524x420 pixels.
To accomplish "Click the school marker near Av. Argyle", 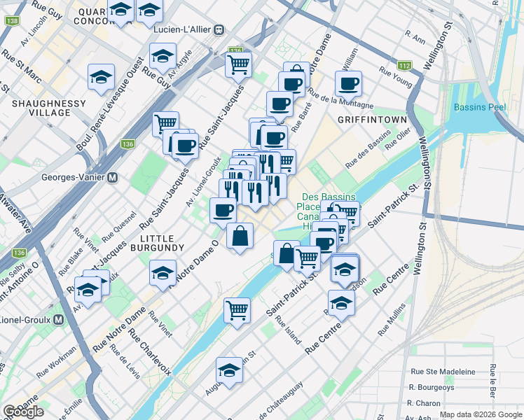I will click(x=163, y=57).
